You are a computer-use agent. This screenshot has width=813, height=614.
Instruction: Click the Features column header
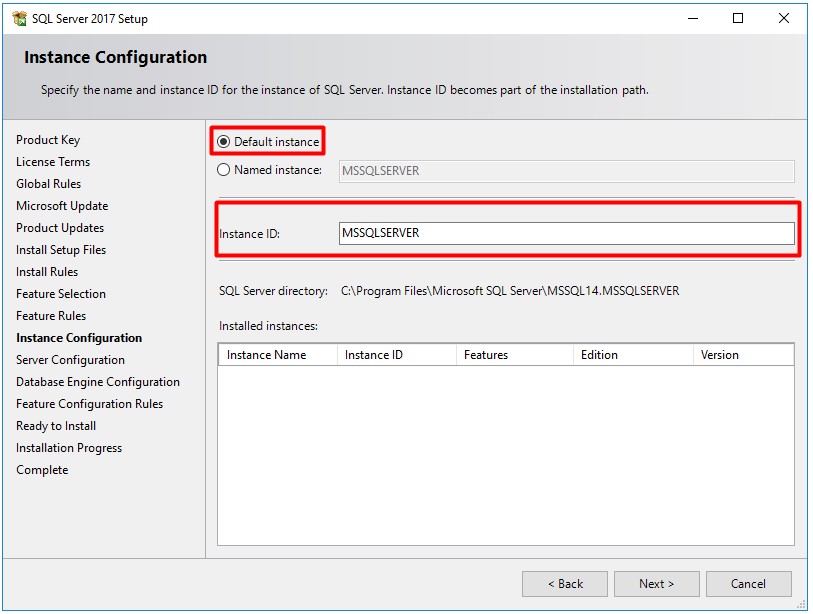pos(485,353)
